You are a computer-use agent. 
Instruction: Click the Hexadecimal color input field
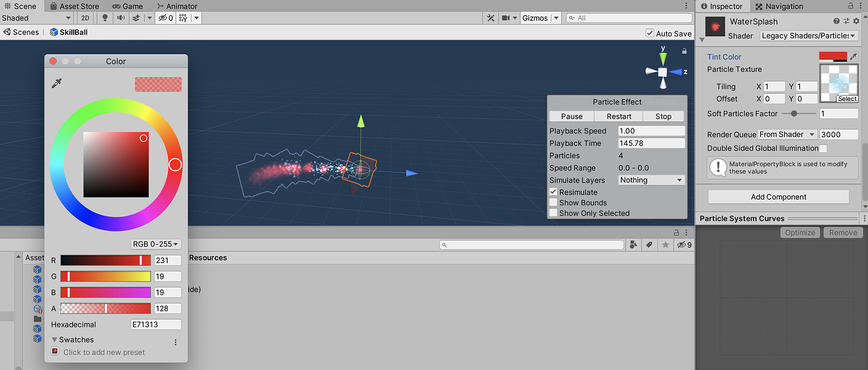156,324
